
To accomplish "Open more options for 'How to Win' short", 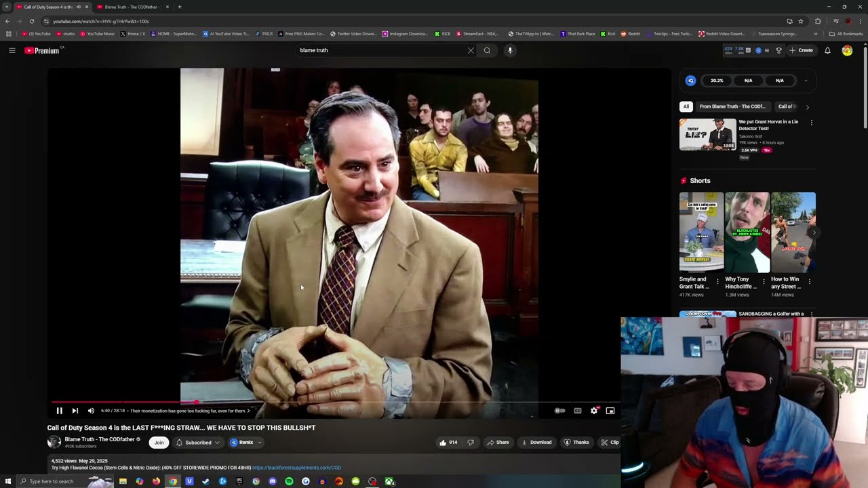I will (x=809, y=281).
